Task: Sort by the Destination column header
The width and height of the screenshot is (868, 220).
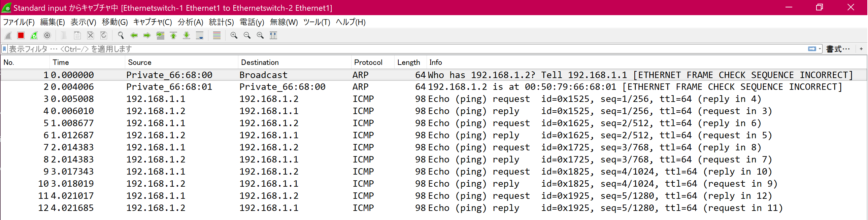Action: [295, 62]
